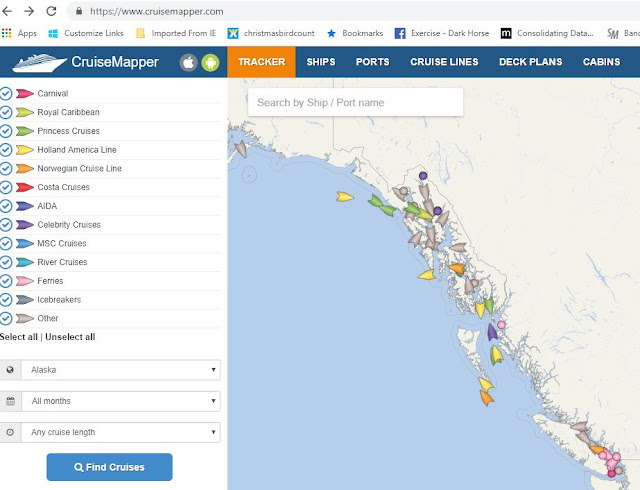Image resolution: width=640 pixels, height=490 pixels.
Task: Click the Holland America yellow ship icon
Action: (24, 150)
